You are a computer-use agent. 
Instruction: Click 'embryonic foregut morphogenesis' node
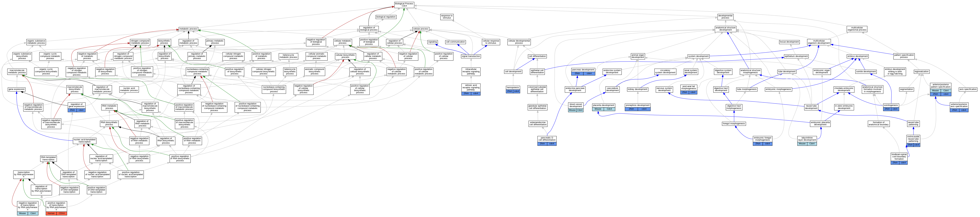[x=763, y=139]
